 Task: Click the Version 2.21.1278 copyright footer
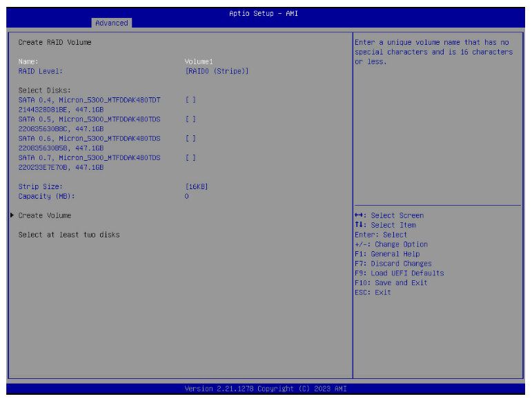tap(266, 389)
